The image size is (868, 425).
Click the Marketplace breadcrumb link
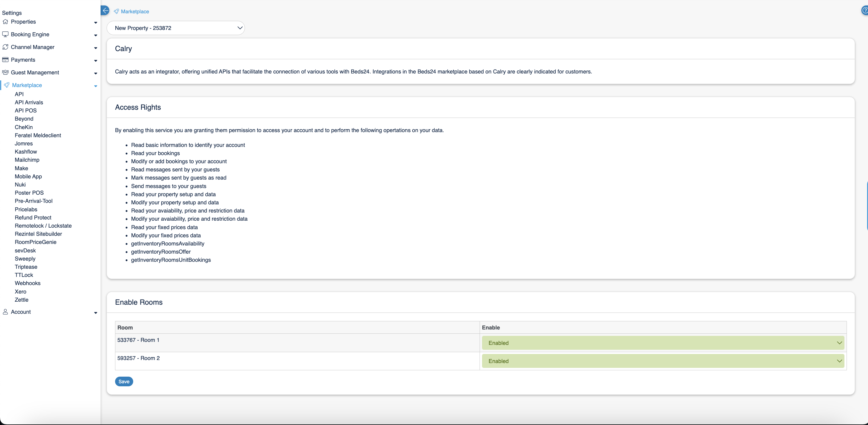coord(135,11)
